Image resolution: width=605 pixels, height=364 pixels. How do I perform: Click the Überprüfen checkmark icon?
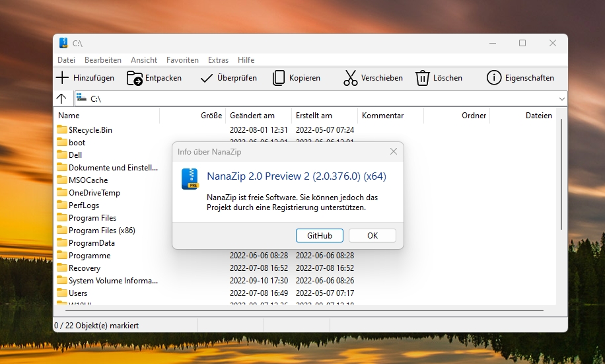(207, 79)
